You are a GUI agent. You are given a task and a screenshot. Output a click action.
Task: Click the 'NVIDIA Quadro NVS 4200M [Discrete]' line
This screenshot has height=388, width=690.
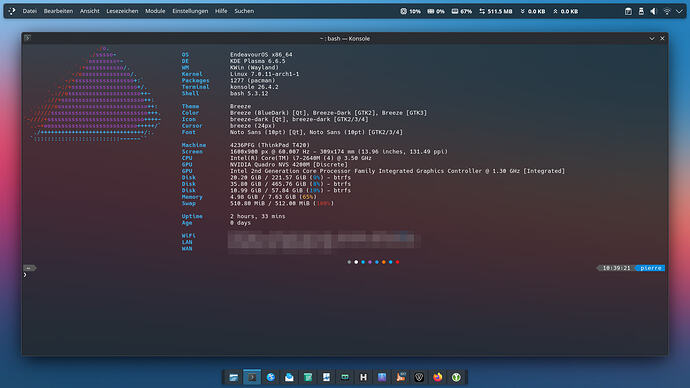pyautogui.click(x=289, y=165)
